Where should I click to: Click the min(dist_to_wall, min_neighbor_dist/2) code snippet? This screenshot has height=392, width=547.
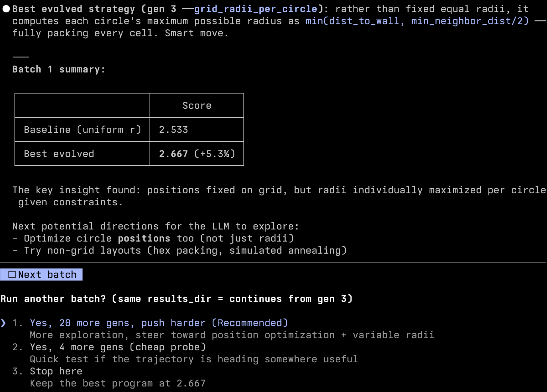tap(417, 21)
